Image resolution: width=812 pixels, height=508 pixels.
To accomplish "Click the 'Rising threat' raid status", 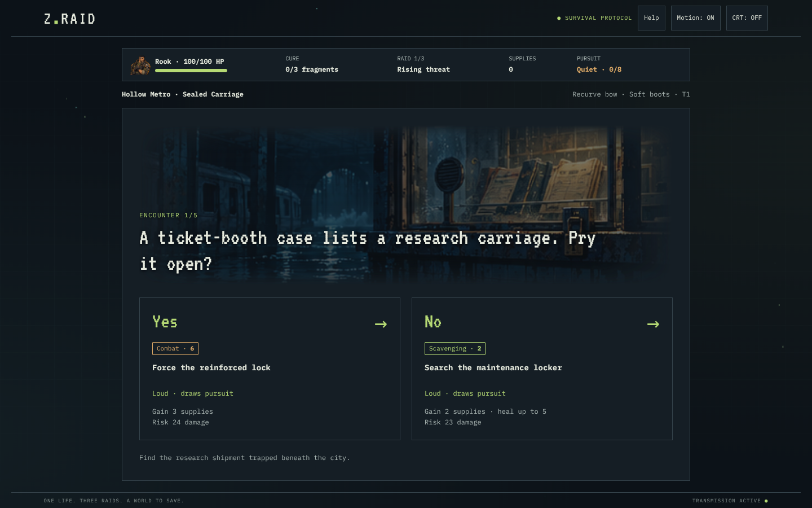I will [423, 69].
